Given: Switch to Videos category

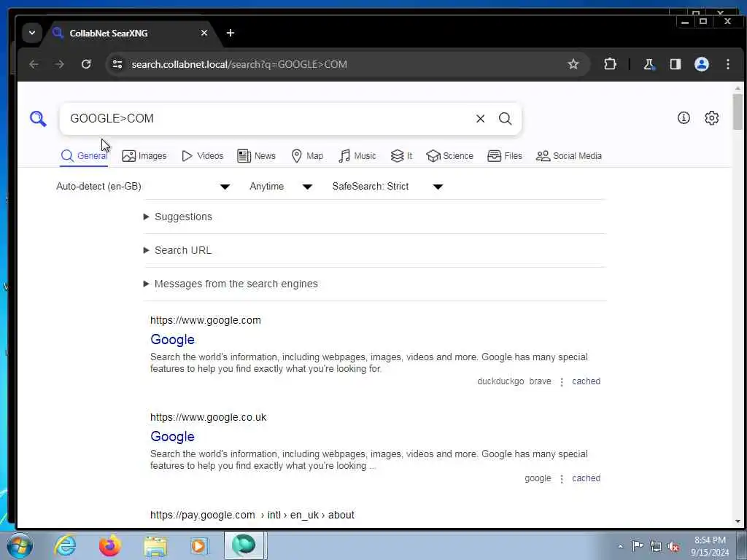Looking at the screenshot, I should click(202, 156).
